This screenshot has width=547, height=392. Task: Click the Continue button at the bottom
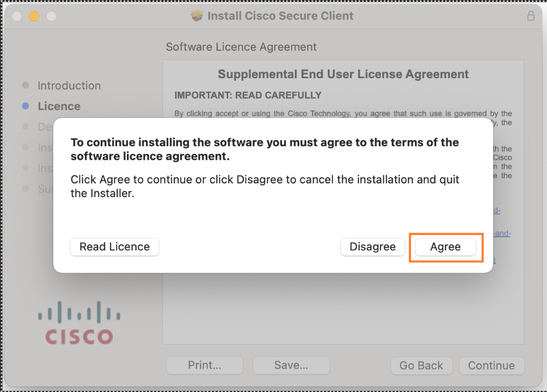click(x=491, y=365)
